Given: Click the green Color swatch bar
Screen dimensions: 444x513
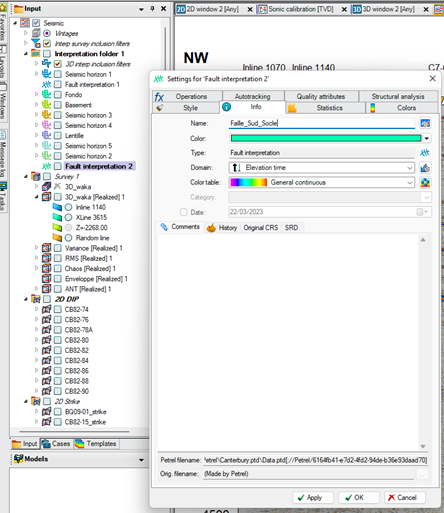Looking at the screenshot, I should point(326,138).
